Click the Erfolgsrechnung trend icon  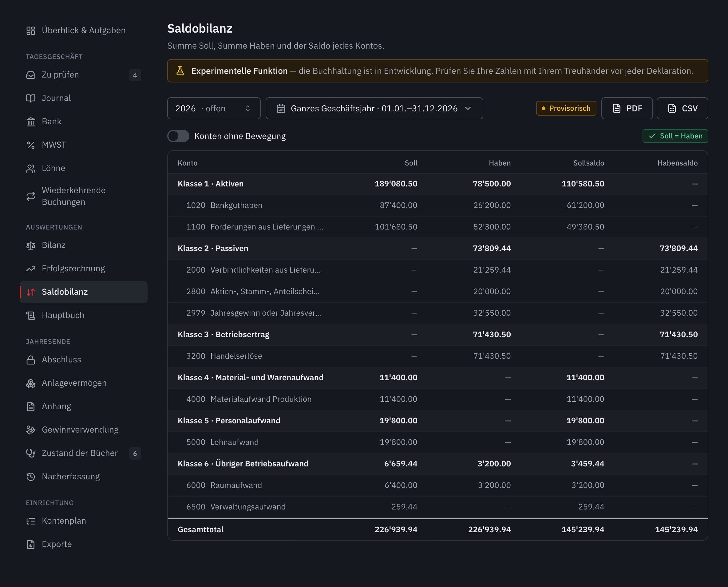[31, 269]
